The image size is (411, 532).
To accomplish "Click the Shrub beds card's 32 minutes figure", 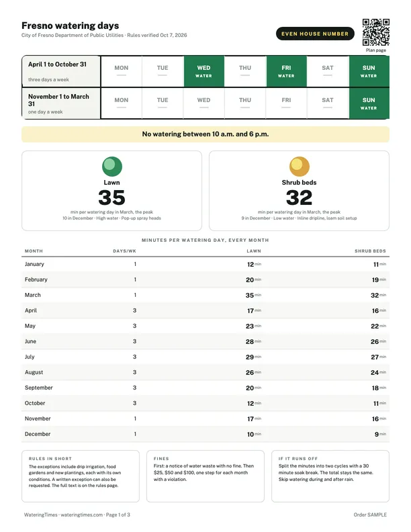I will click(x=299, y=197).
